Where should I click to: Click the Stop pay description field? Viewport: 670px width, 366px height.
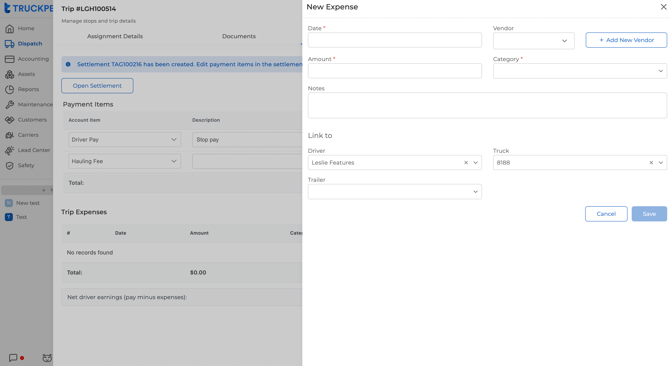pos(247,140)
